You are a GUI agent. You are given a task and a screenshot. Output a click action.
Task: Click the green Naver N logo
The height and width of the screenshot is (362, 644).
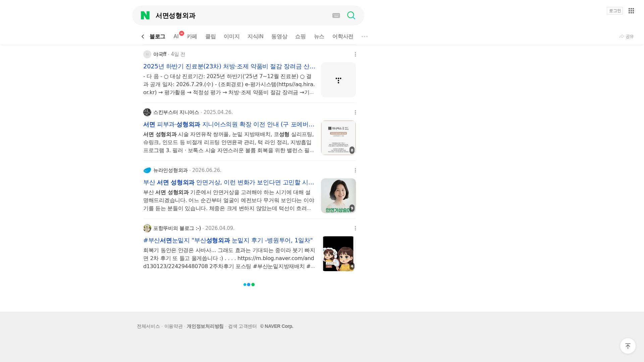point(145,15)
